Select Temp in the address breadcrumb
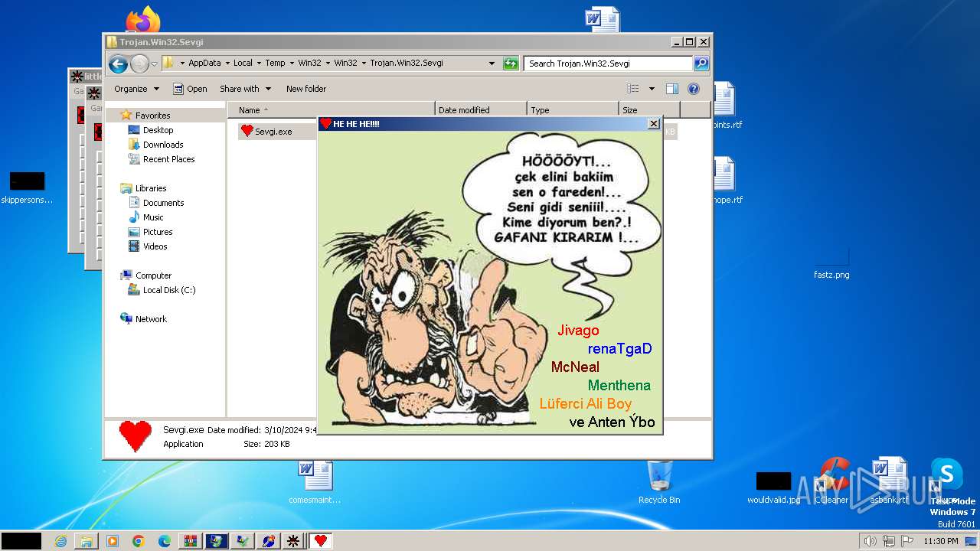Image resolution: width=980 pixels, height=551 pixels. coord(275,64)
